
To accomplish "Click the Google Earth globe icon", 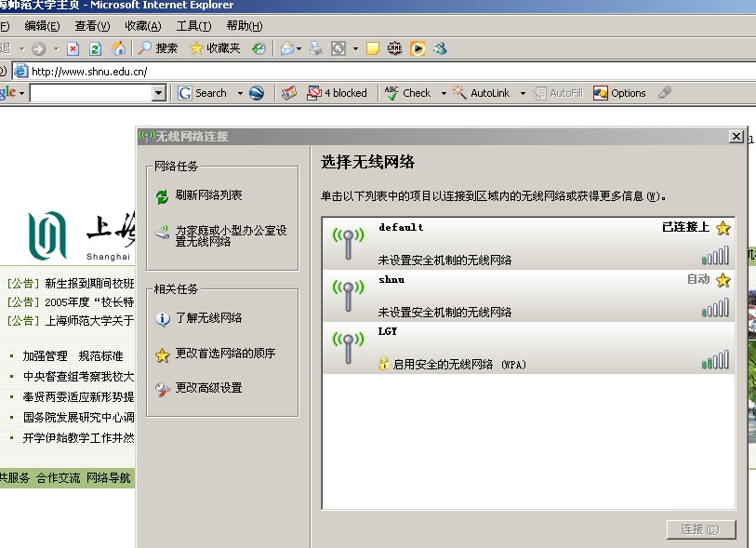I will tap(257, 93).
